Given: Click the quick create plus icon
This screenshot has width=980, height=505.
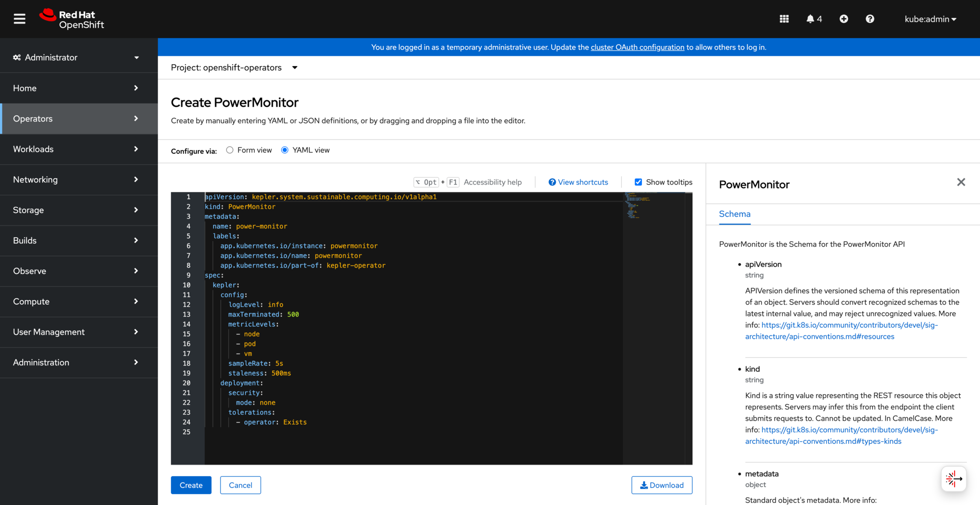Looking at the screenshot, I should click(x=844, y=19).
